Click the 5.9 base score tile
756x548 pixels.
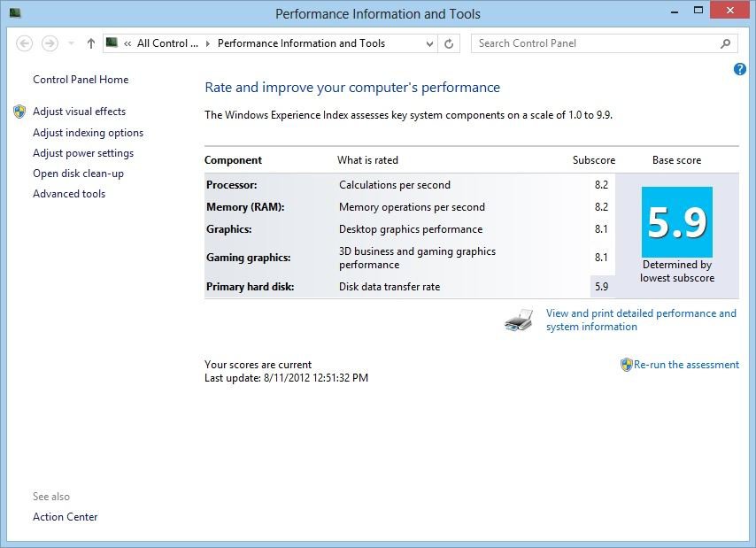tap(677, 222)
